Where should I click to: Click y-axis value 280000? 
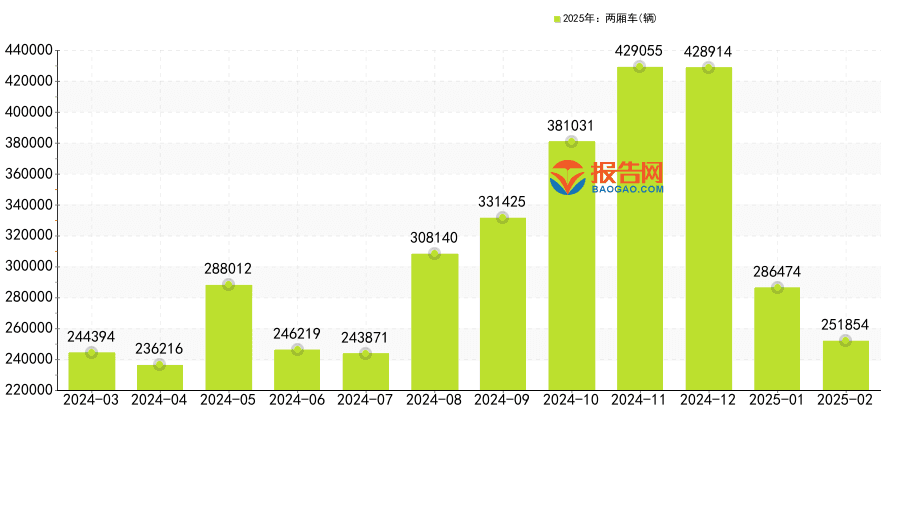[x=29, y=297]
